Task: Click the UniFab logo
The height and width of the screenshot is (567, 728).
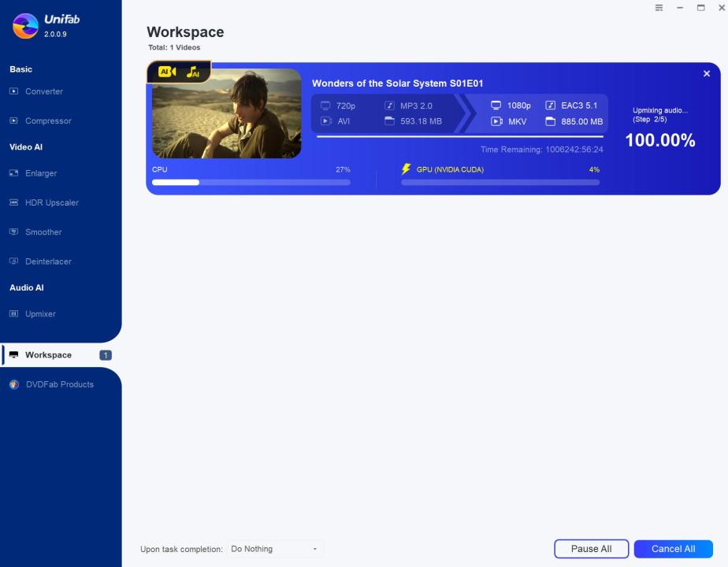Action: [25, 25]
